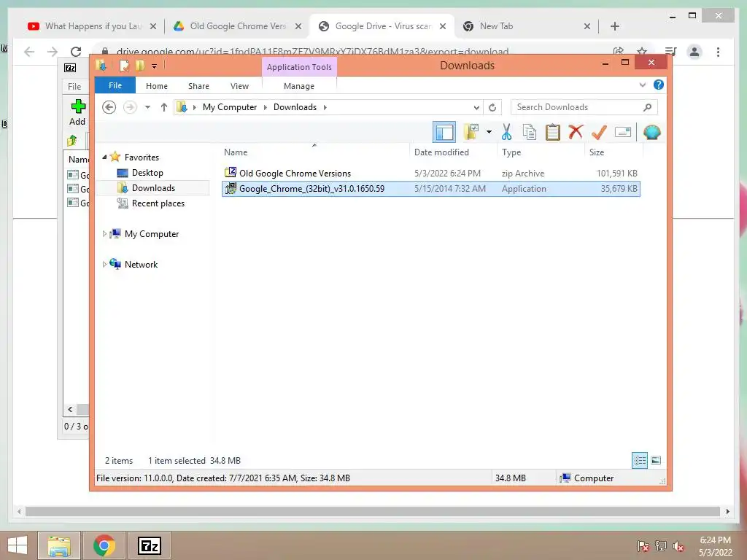Switch to Details view in status bar
Screen dimensions: 747x560
pos(640,461)
